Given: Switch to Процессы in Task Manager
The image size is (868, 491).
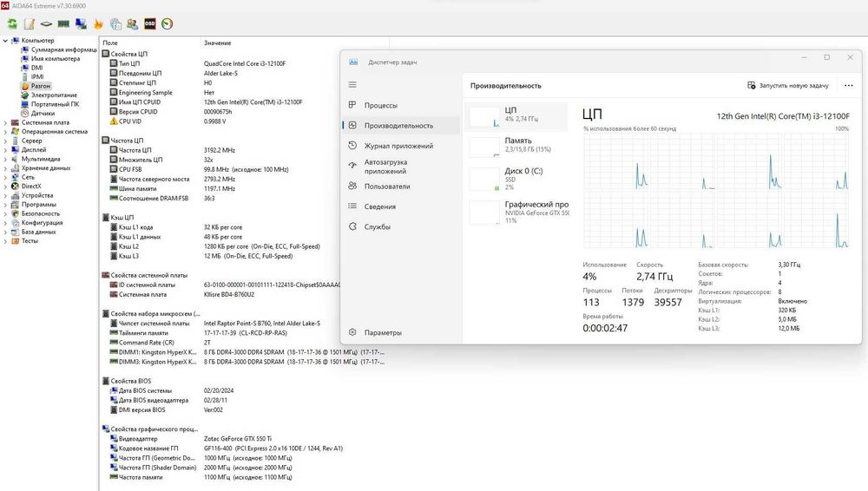Looking at the screenshot, I should 401,105.
